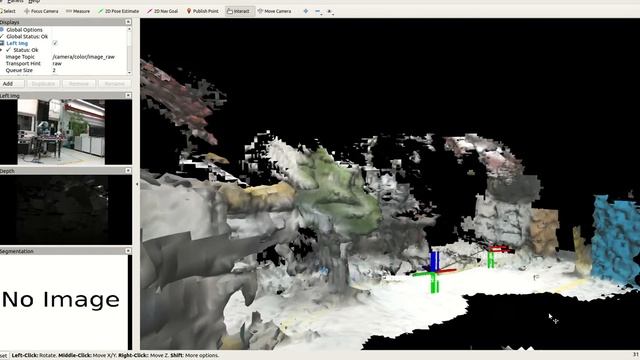Activate the Publish Point tool
Viewport: 640px width, 360px height.
202,11
